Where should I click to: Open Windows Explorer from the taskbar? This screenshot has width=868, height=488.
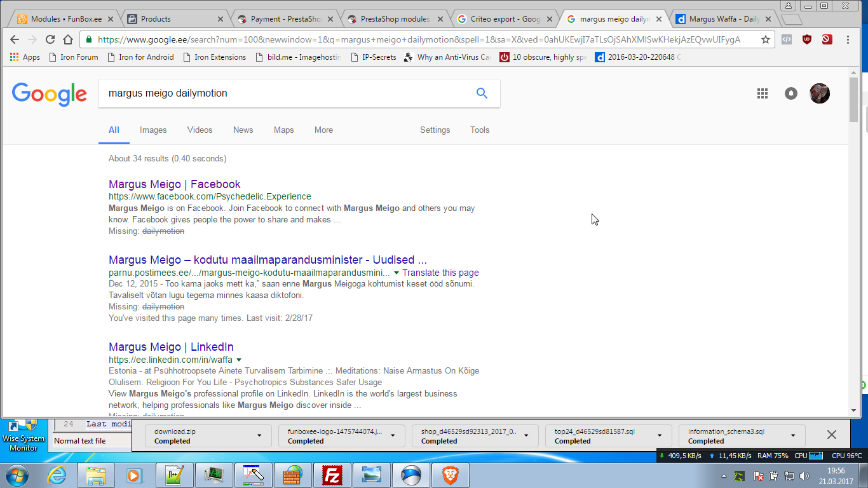point(95,475)
